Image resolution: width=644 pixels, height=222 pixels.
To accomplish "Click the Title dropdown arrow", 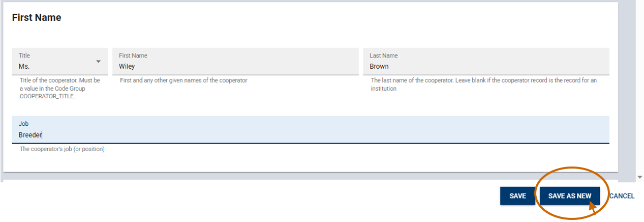I will click(x=98, y=62).
